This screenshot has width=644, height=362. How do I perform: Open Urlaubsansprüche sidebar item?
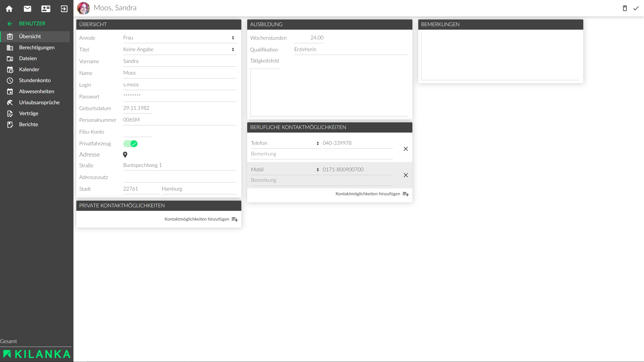pos(39,102)
